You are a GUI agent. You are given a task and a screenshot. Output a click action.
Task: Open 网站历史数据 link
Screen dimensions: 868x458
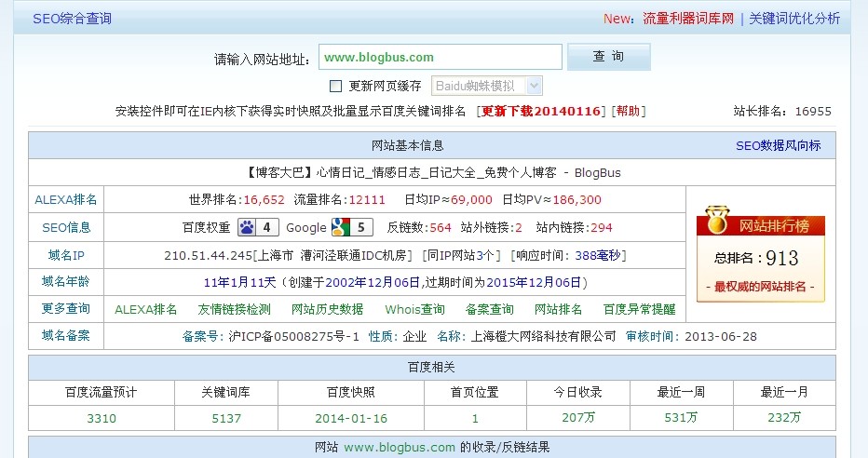(327, 309)
